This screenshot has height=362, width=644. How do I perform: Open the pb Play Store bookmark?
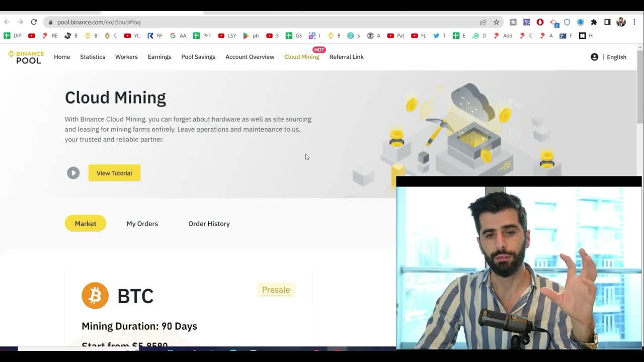tap(251, 36)
